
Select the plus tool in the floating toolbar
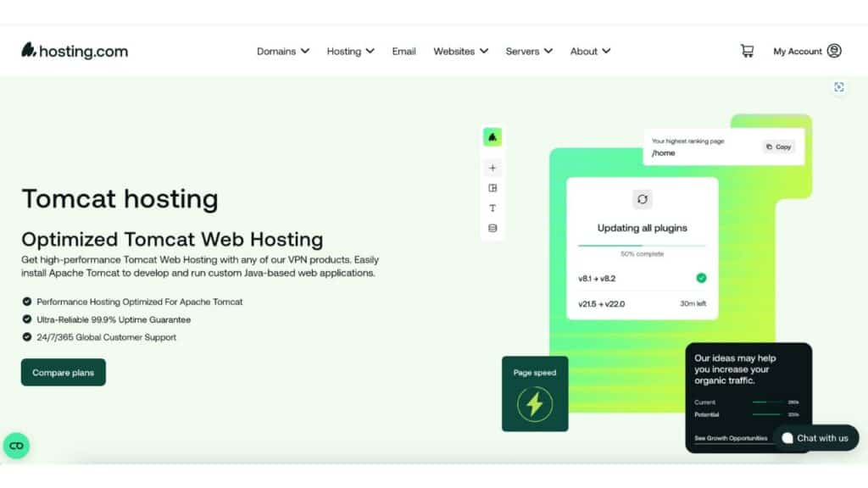492,168
